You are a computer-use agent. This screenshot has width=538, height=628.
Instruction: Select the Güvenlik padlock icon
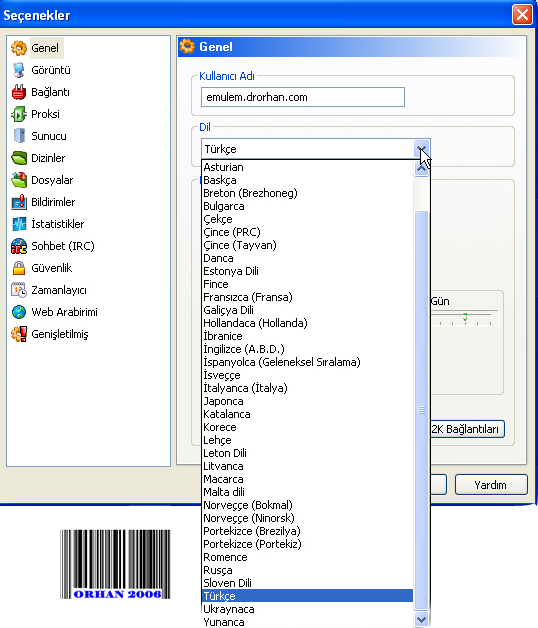(18, 268)
